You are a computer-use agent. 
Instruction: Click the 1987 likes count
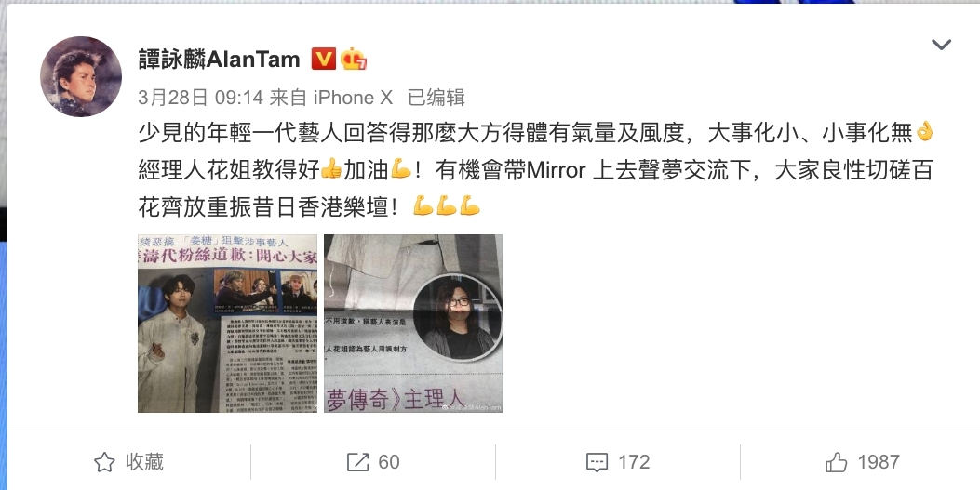pos(879,462)
